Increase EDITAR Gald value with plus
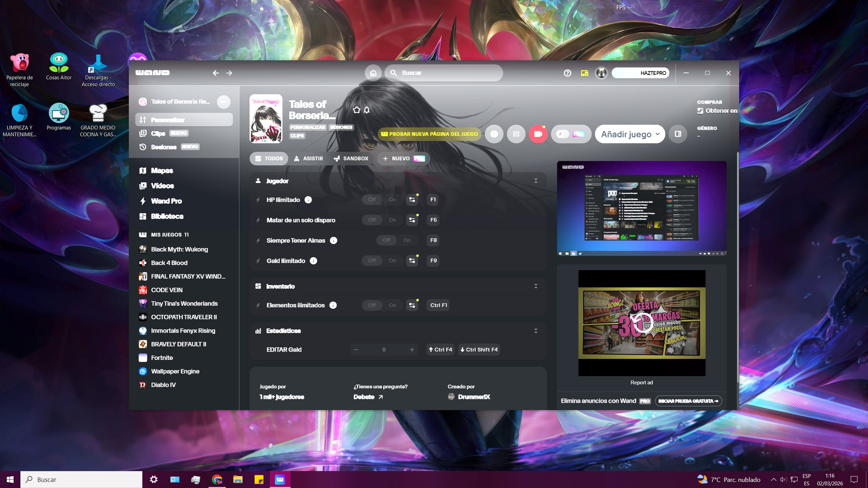 (x=412, y=350)
